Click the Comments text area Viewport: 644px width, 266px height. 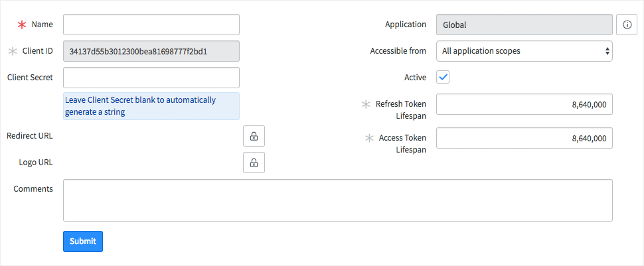click(x=337, y=200)
